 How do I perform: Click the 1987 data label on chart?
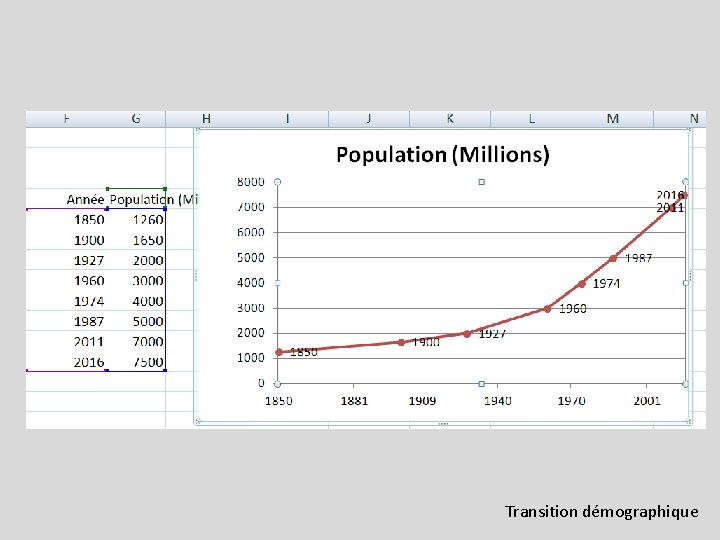pos(638,258)
